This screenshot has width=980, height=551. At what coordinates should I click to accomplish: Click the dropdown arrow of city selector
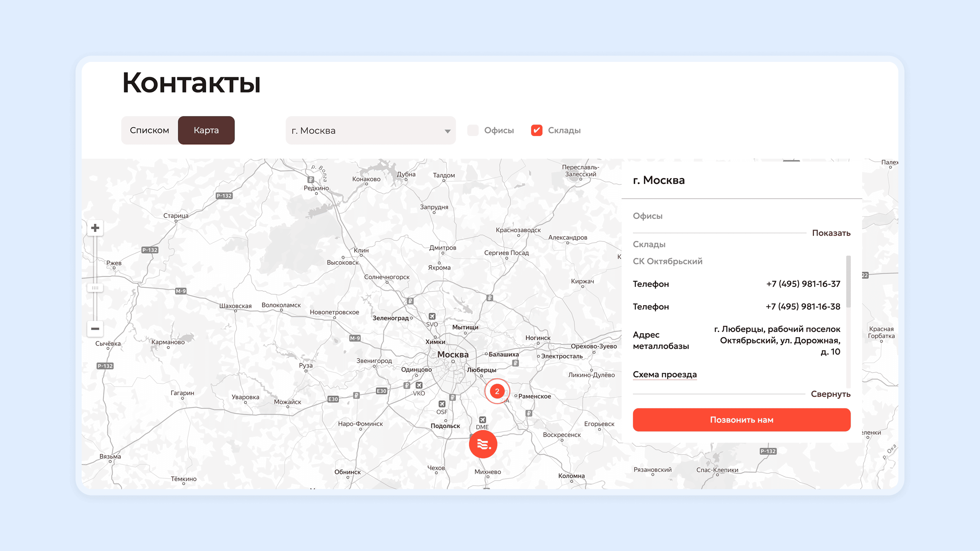[447, 131]
